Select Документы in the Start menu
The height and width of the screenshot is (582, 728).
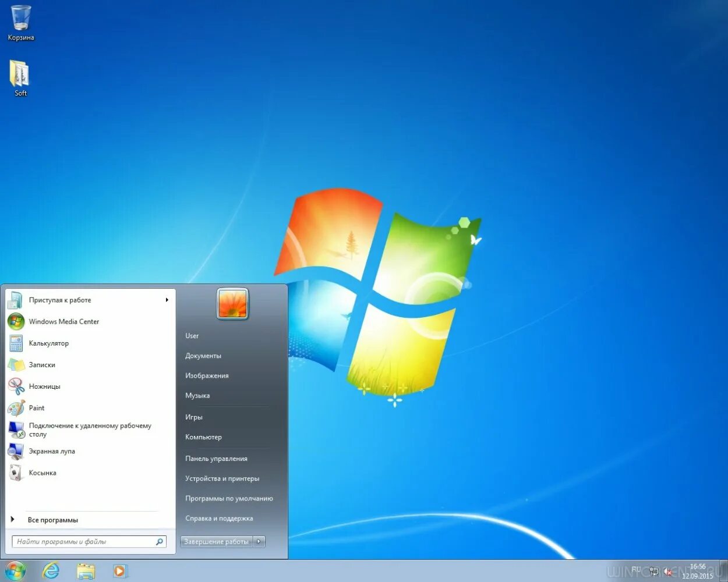(x=203, y=356)
